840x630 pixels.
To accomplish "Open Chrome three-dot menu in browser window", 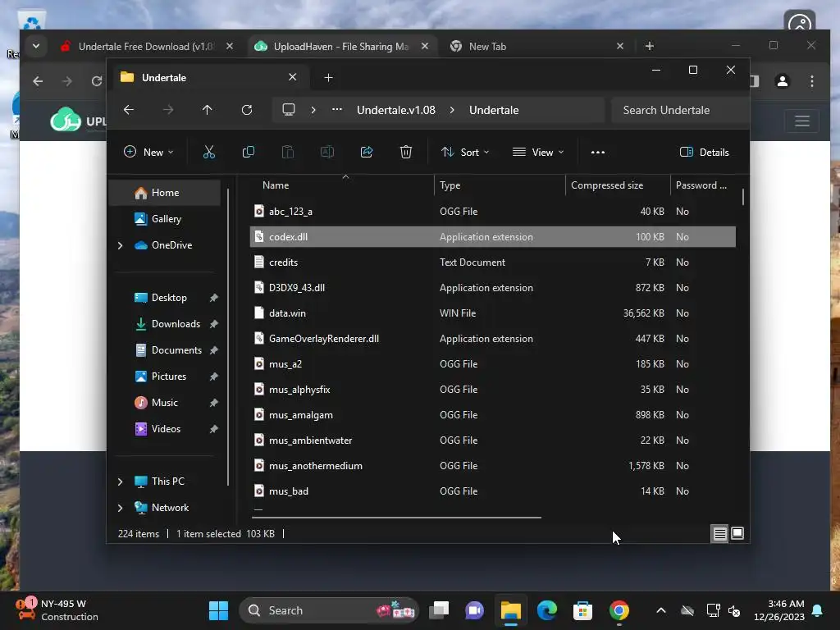I will [x=812, y=81].
